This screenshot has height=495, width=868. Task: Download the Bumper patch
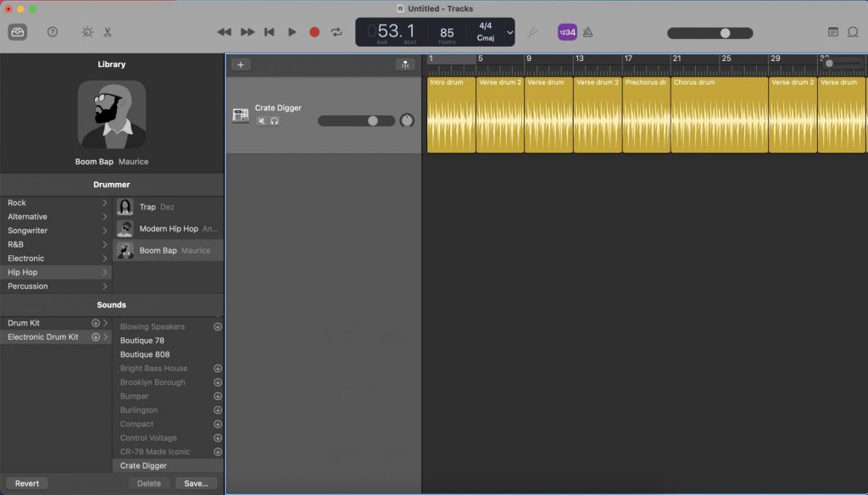click(218, 396)
